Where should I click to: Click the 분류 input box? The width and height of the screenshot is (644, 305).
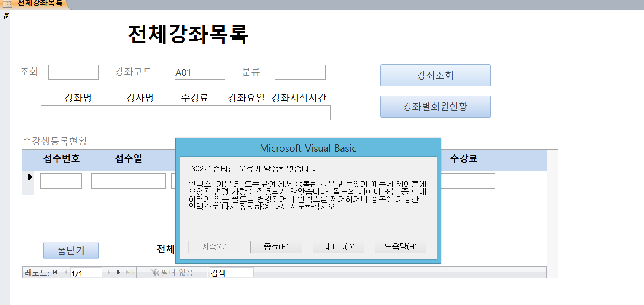300,72
